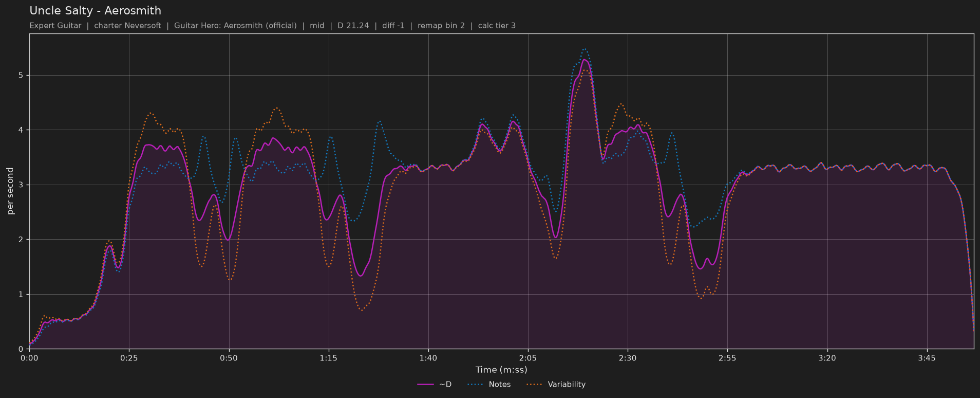Click the 'mid' subtitle text
This screenshot has height=398, width=980.
[317, 25]
